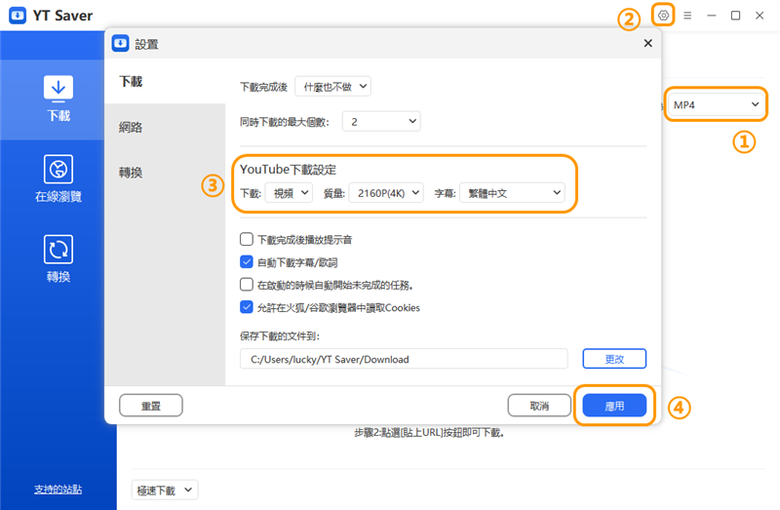The image size is (780, 510).
Task: Click the 更改 change folder button
Action: pos(614,359)
